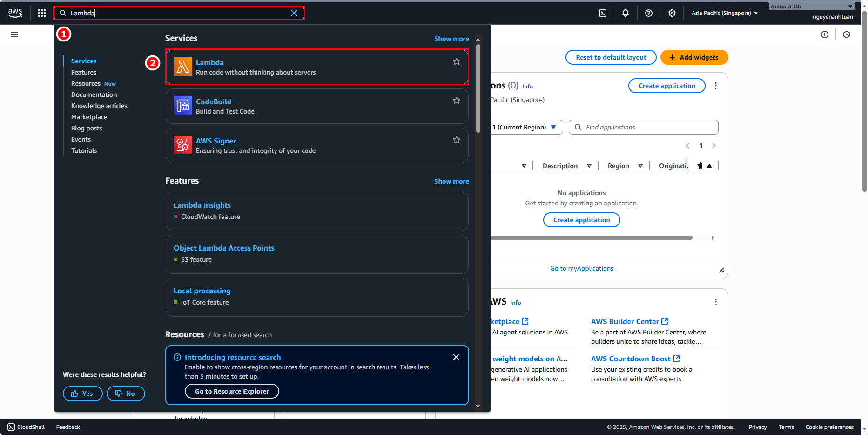Image resolution: width=868 pixels, height=435 pixels.
Task: Expand the Asia Pacific (Singapore) region dropdown
Action: (724, 13)
